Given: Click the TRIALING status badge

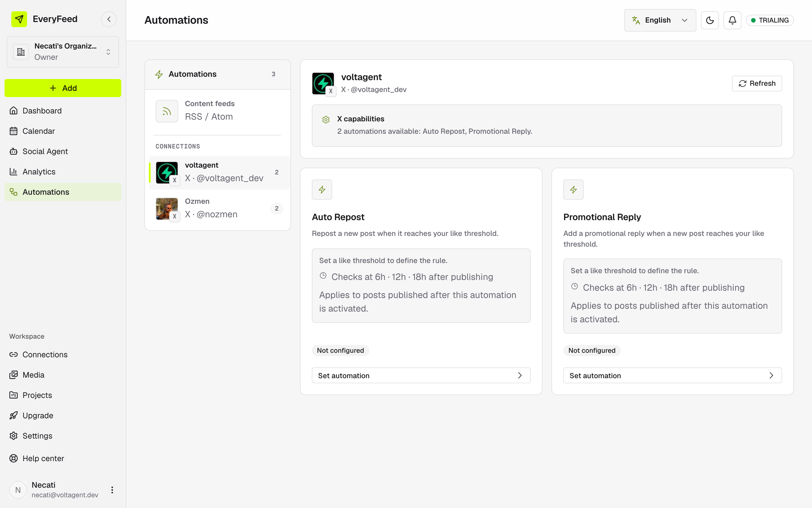Looking at the screenshot, I should coord(770,20).
